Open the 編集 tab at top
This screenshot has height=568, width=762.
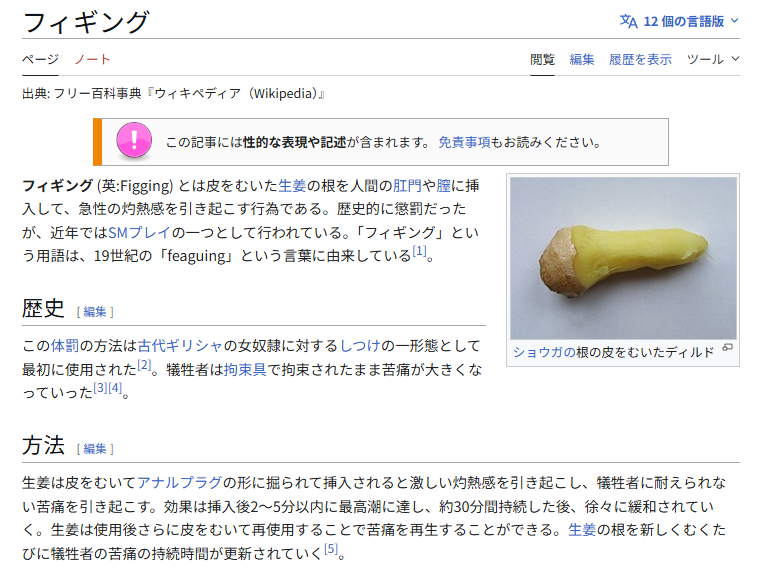pos(582,59)
